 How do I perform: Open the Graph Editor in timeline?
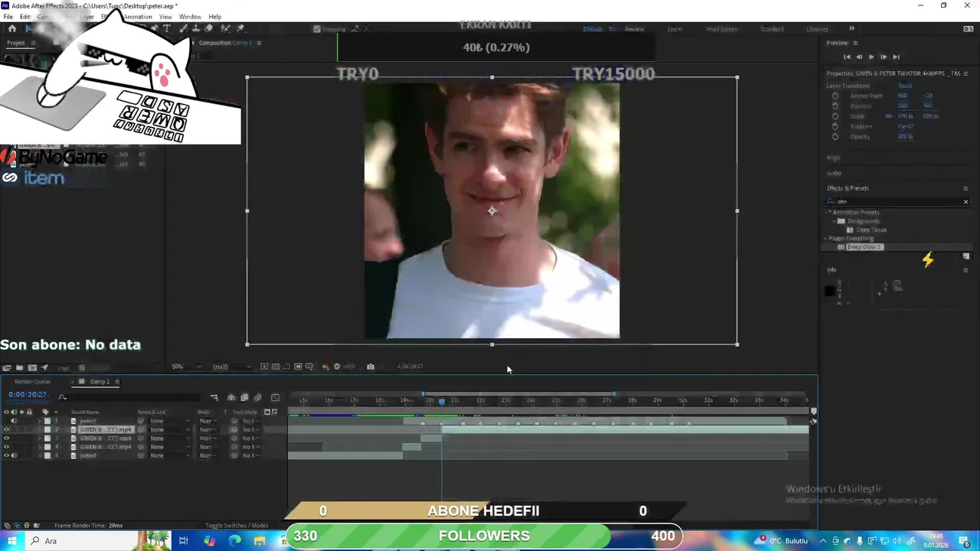click(x=275, y=397)
